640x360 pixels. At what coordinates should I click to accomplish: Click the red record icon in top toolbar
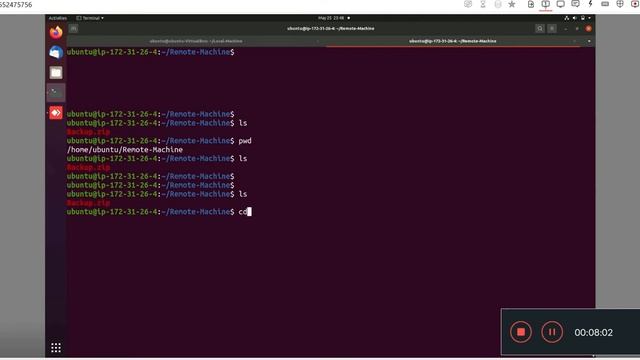point(635,4)
